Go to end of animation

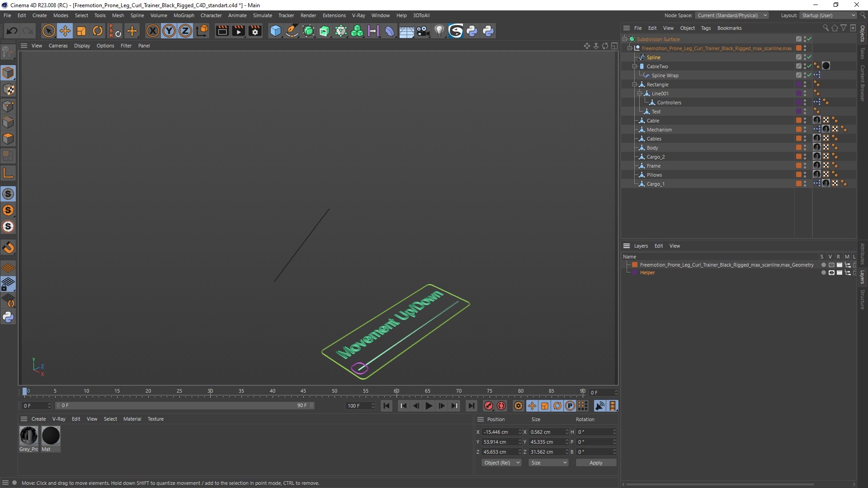(471, 406)
